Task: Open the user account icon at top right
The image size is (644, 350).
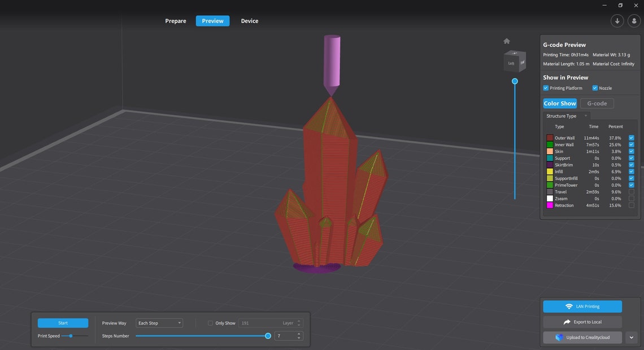Action: (x=634, y=20)
